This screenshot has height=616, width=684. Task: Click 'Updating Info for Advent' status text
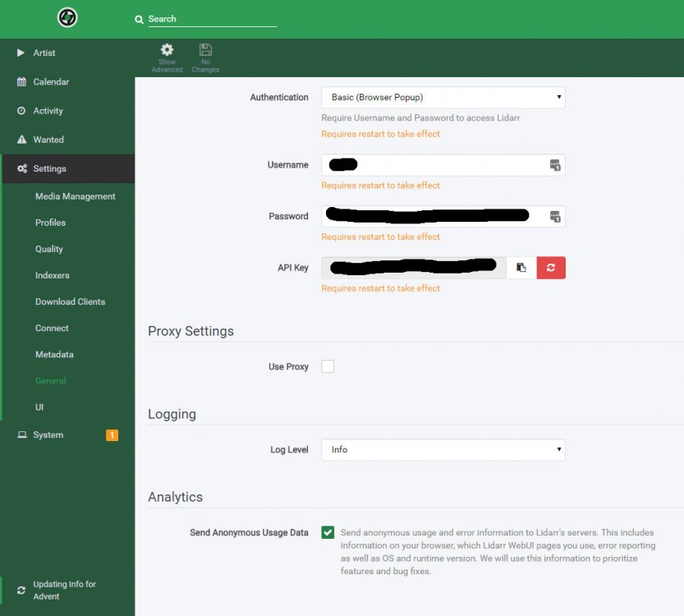point(65,591)
